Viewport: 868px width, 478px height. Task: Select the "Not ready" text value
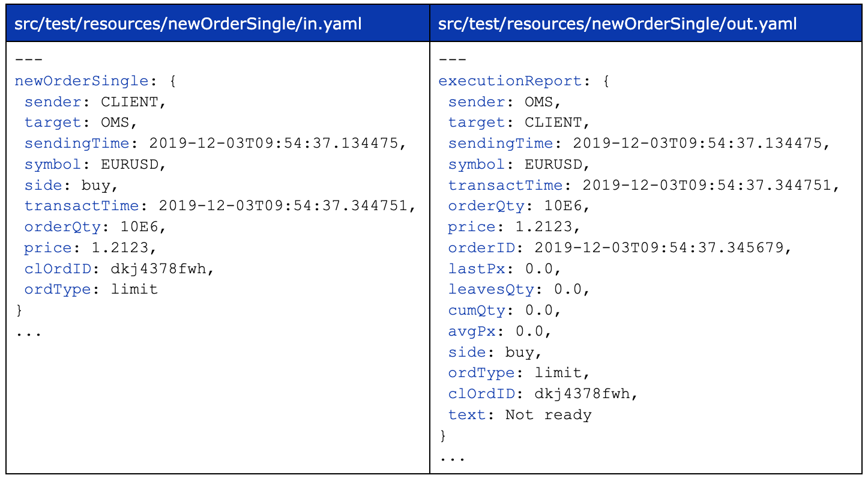coord(548,415)
